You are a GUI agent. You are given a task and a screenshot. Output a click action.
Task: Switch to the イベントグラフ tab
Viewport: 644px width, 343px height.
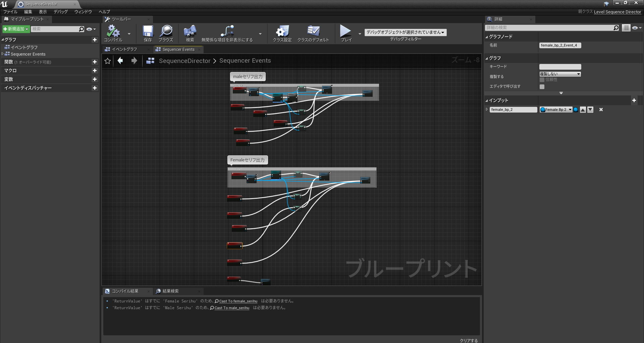tap(125, 49)
